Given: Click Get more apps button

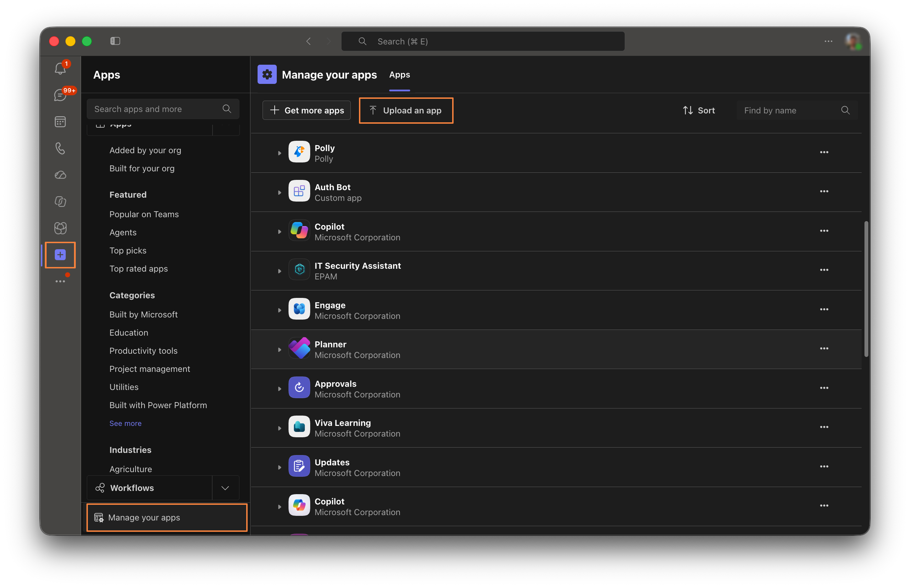Looking at the screenshot, I should click(306, 110).
